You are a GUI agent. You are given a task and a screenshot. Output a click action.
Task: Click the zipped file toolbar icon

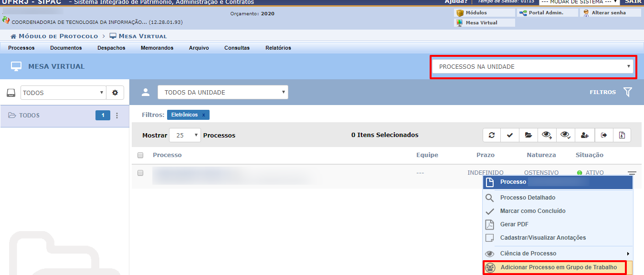pos(622,136)
